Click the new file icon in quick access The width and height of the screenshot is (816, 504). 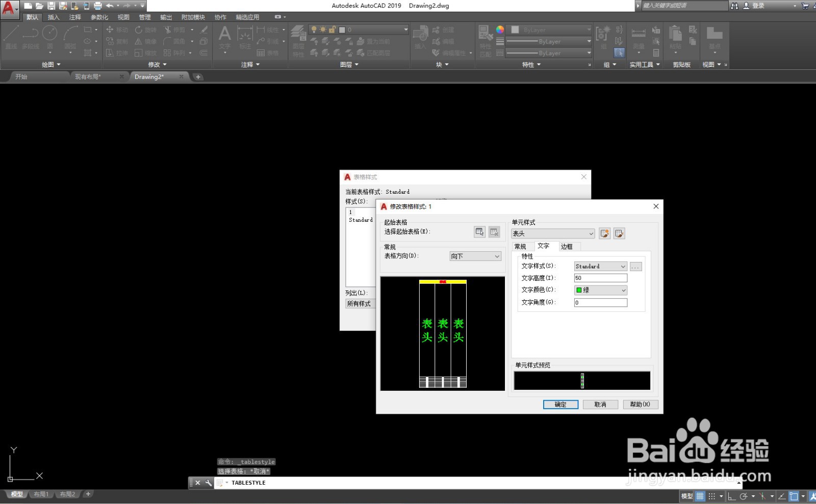coord(28,6)
